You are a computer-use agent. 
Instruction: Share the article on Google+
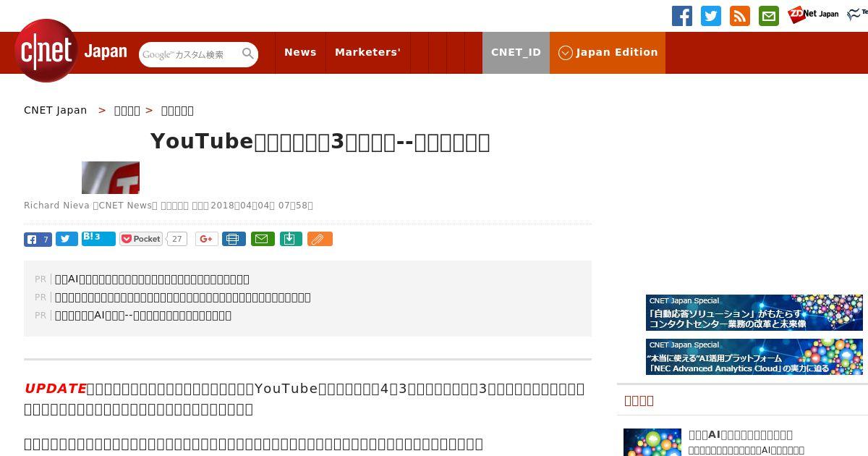[x=207, y=239]
